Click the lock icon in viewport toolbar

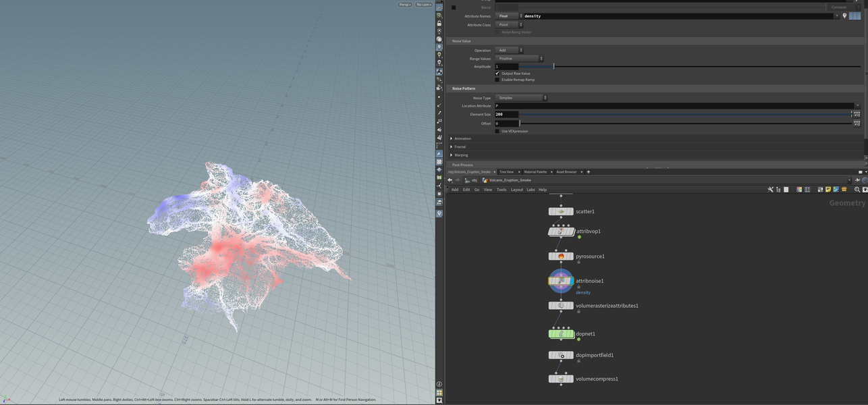pos(439,23)
